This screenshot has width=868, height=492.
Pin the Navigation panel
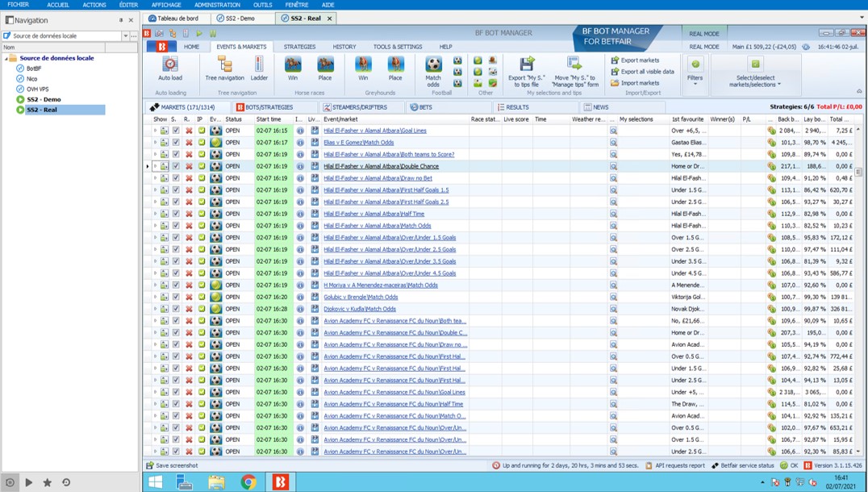[x=121, y=20]
